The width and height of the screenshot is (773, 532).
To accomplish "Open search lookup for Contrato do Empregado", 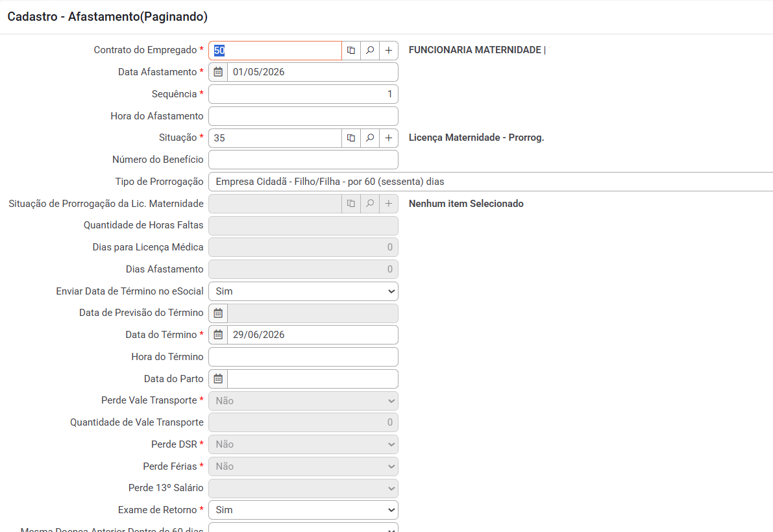I will 370,51.
